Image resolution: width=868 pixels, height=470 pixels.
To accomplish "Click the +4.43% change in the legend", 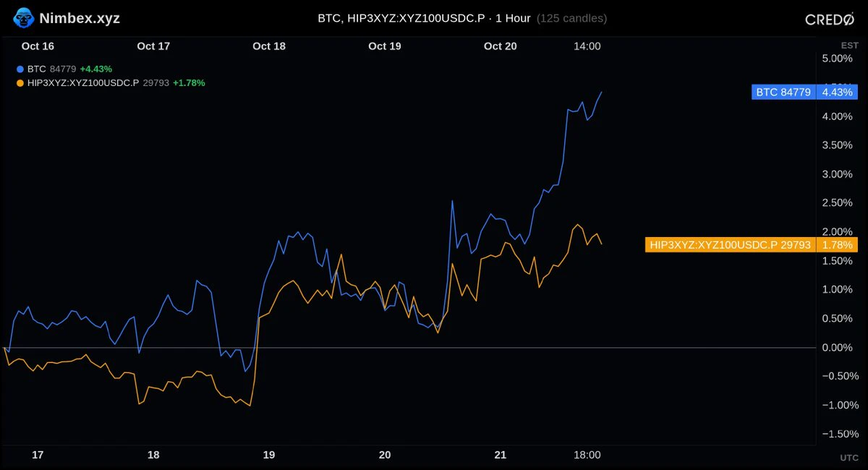I will [95, 69].
